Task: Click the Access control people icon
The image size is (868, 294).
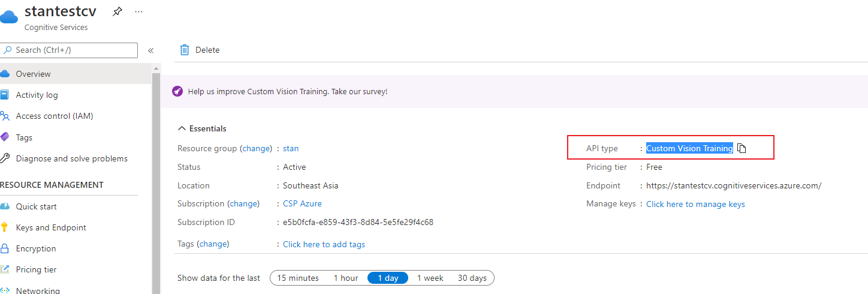Action: [x=5, y=116]
